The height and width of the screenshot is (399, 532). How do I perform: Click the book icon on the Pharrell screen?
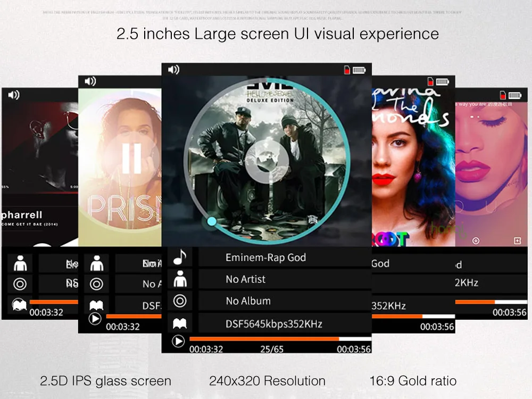tap(19, 304)
